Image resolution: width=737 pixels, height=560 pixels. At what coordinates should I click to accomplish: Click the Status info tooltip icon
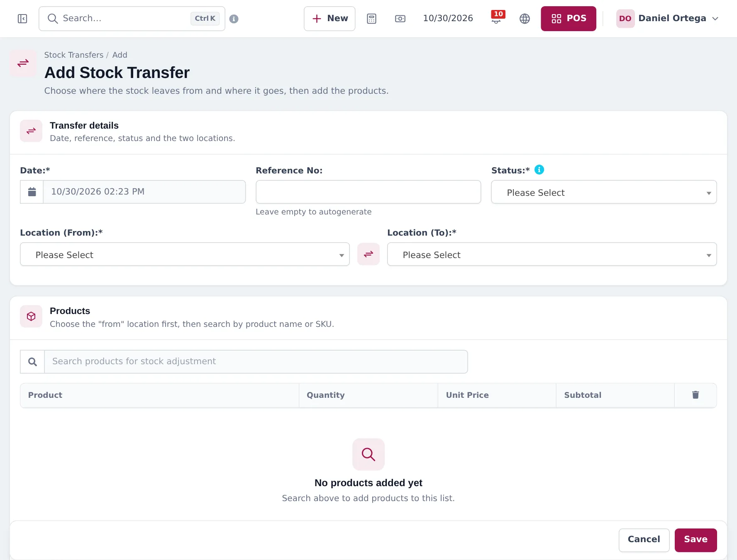(539, 170)
